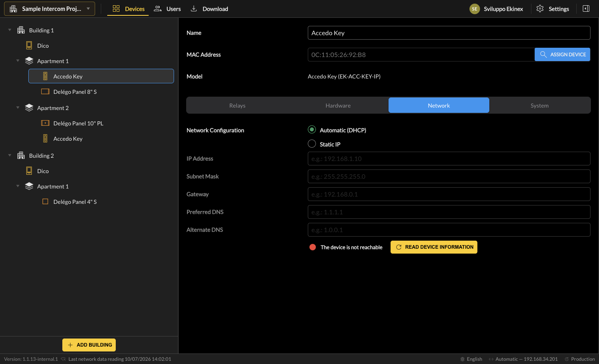Click the Building 1 building icon
Viewport: 599px width, 364px height.
coord(21,30)
